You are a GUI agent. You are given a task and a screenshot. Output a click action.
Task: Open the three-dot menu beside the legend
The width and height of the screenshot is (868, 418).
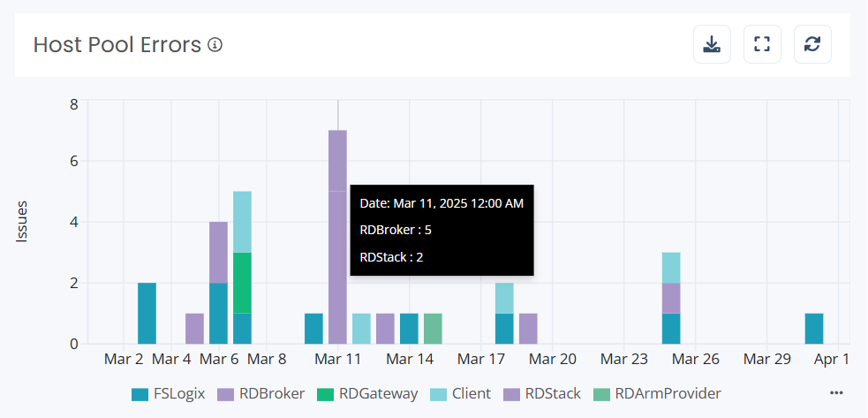point(836,392)
